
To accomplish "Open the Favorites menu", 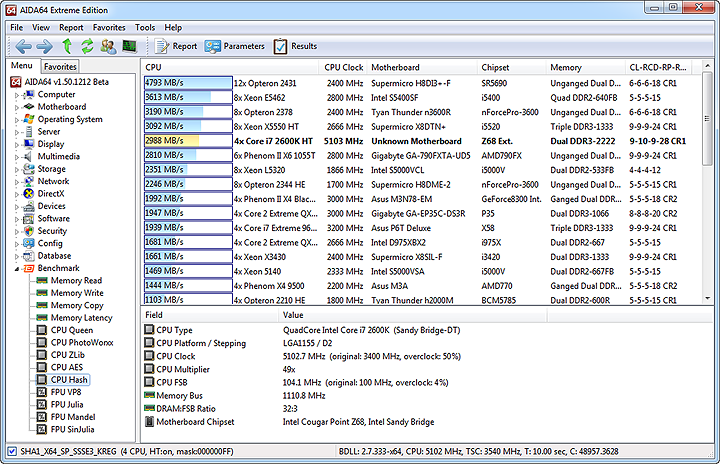I will click(x=109, y=28).
